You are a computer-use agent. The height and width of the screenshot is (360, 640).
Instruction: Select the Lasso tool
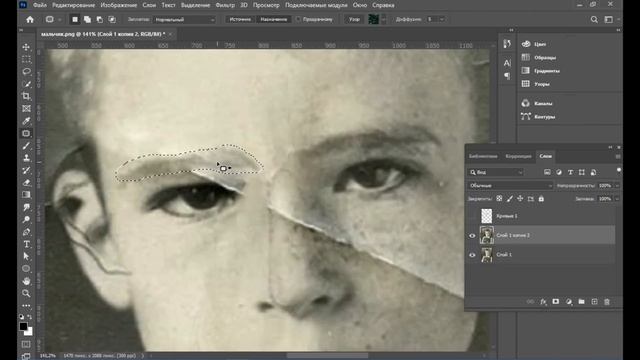click(x=26, y=71)
